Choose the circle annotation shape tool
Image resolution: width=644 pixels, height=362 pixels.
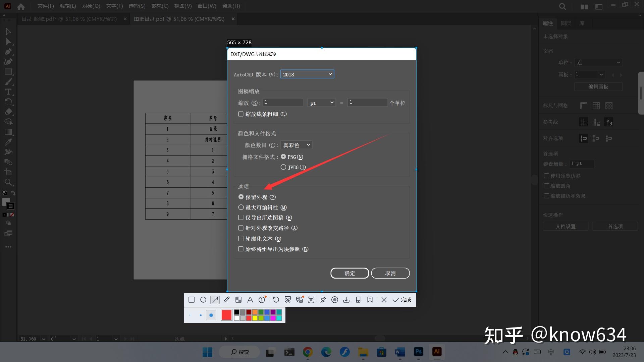coord(203,300)
